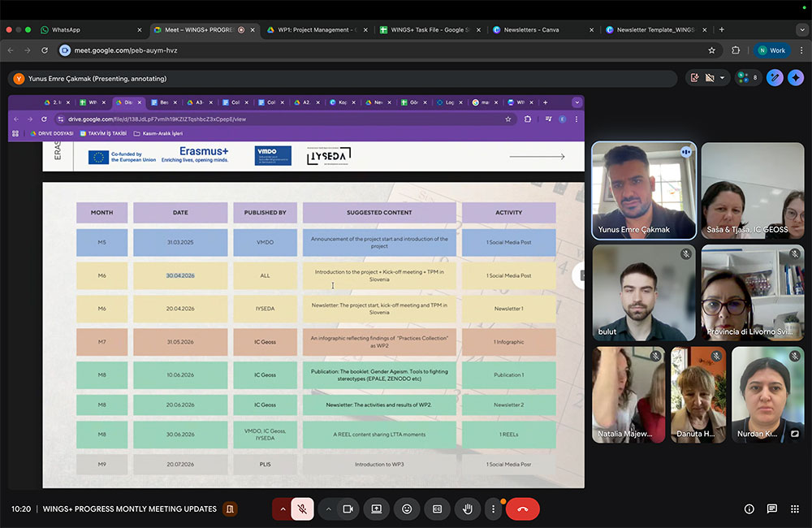Open the Work profile button
The height and width of the screenshot is (528, 812).
771,50
